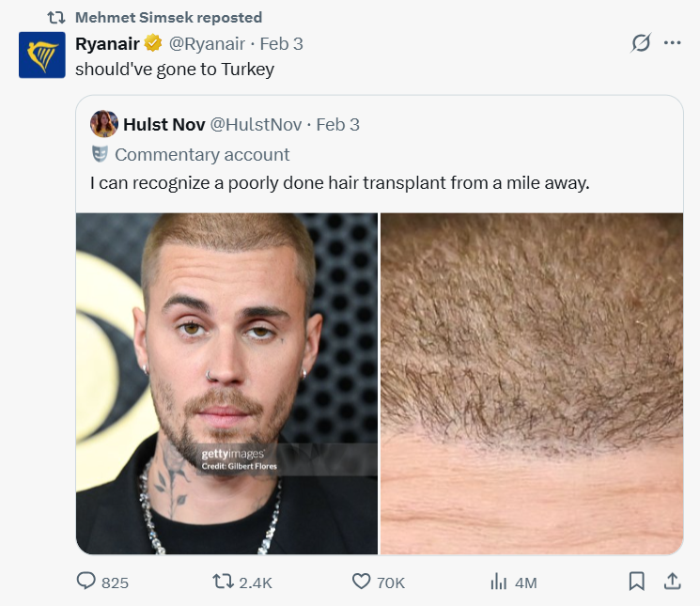Like the tweet with heart icon
700x606 pixels.
pyautogui.click(x=361, y=582)
